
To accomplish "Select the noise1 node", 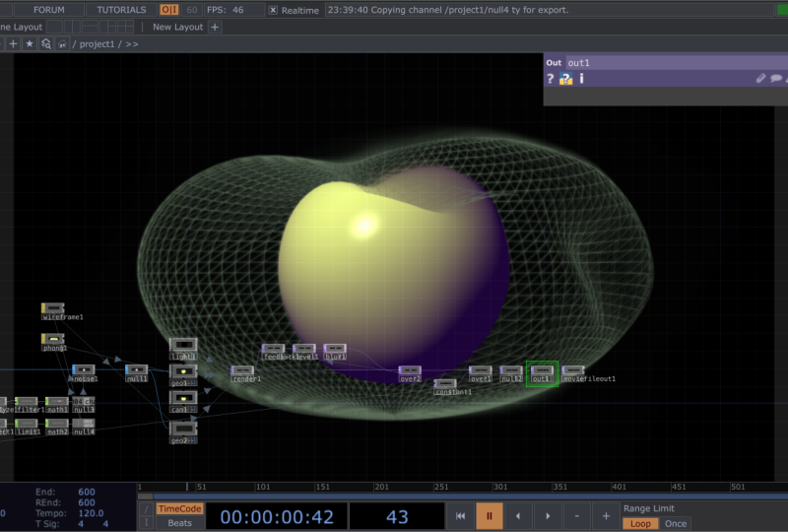I will point(84,370).
